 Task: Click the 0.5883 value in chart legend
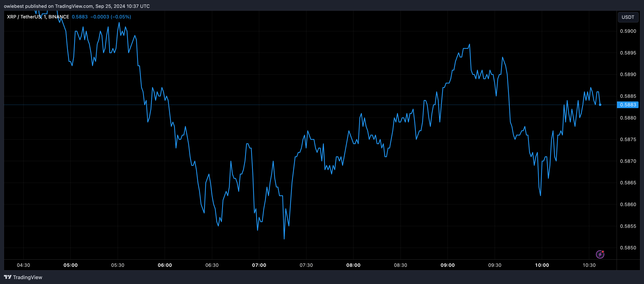[x=80, y=17]
